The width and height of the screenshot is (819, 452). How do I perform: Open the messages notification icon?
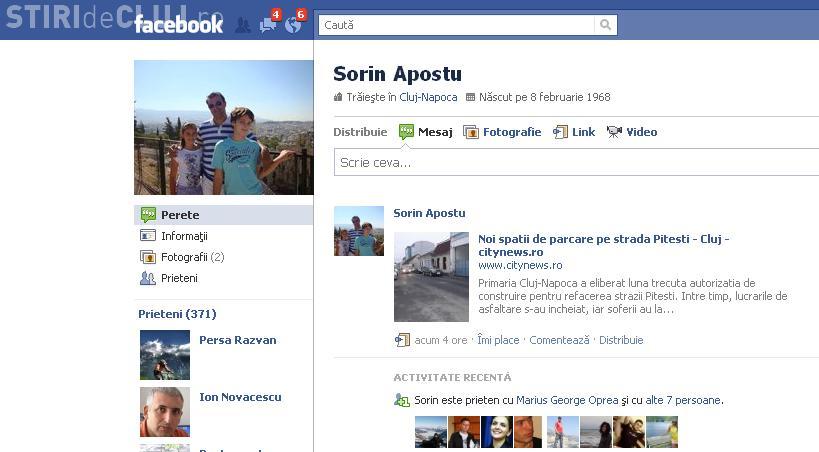[268, 25]
